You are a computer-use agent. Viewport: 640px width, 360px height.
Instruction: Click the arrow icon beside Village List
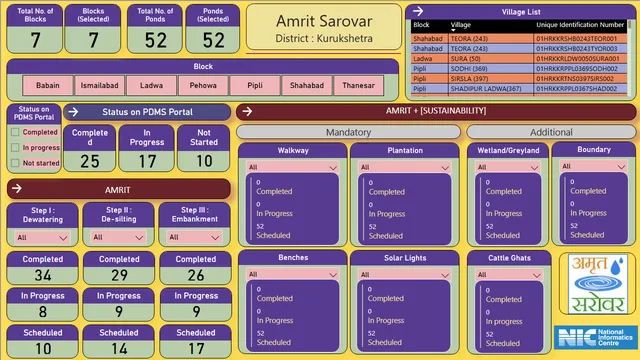(x=418, y=11)
